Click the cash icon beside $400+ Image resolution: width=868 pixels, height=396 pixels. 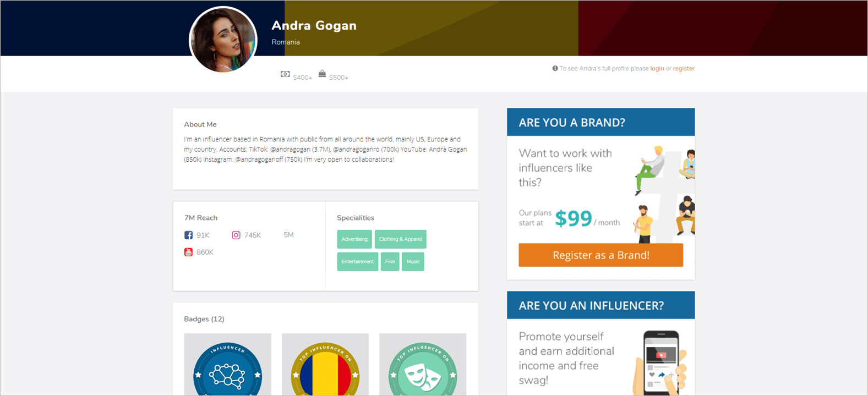pyautogui.click(x=285, y=74)
